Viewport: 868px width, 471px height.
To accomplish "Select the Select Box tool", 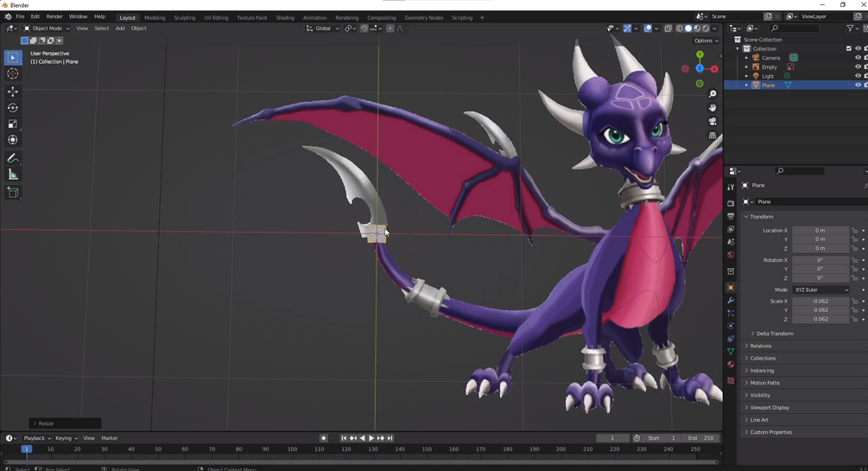I will tap(13, 57).
